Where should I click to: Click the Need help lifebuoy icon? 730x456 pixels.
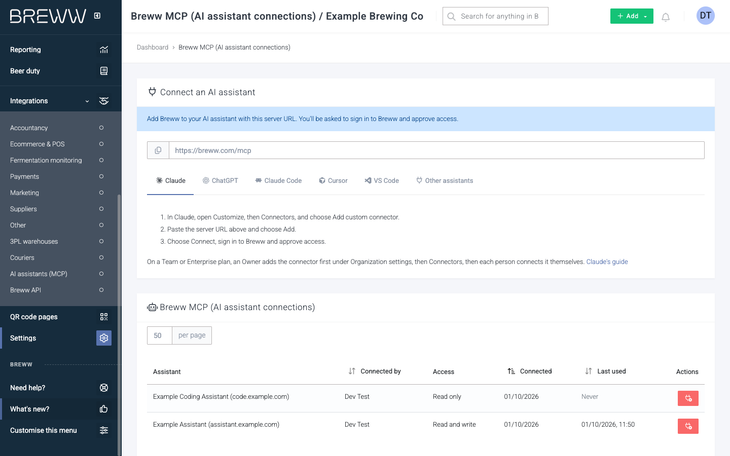pos(104,388)
